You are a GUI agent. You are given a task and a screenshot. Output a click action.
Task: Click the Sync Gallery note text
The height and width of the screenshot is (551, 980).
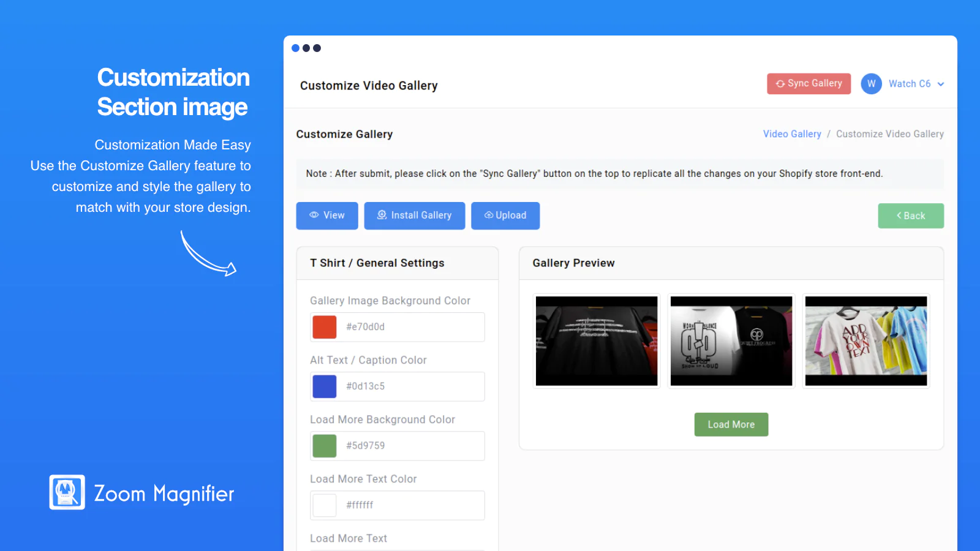[594, 174]
